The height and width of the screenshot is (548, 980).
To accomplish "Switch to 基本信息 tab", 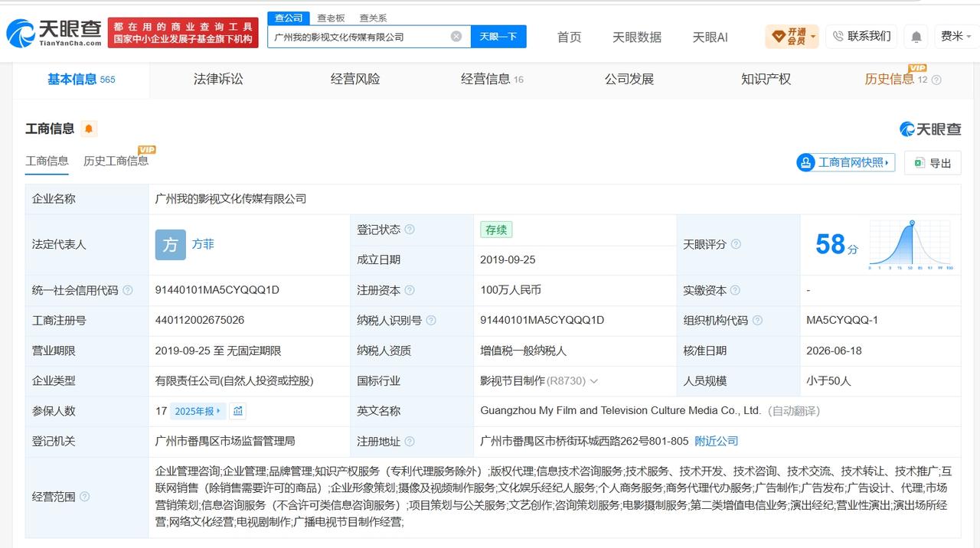I will click(81, 79).
